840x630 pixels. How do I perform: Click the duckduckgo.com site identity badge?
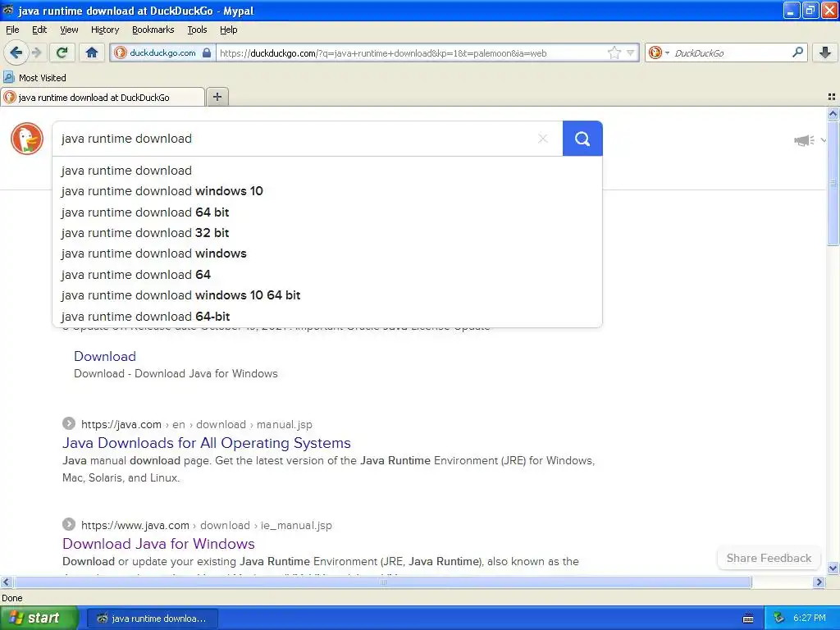[163, 52]
